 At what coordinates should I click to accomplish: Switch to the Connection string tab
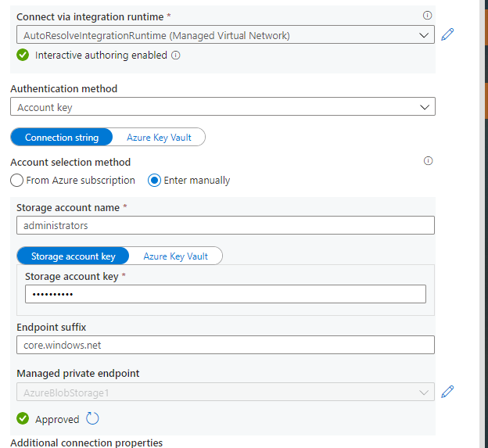[62, 138]
